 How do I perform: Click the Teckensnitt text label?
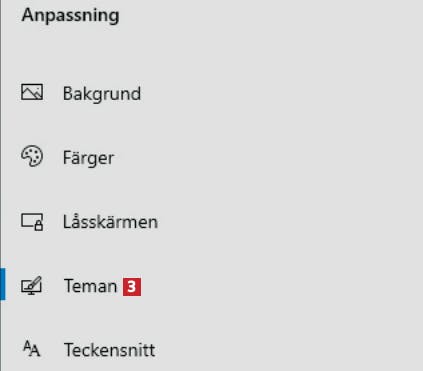pyautogui.click(x=110, y=350)
